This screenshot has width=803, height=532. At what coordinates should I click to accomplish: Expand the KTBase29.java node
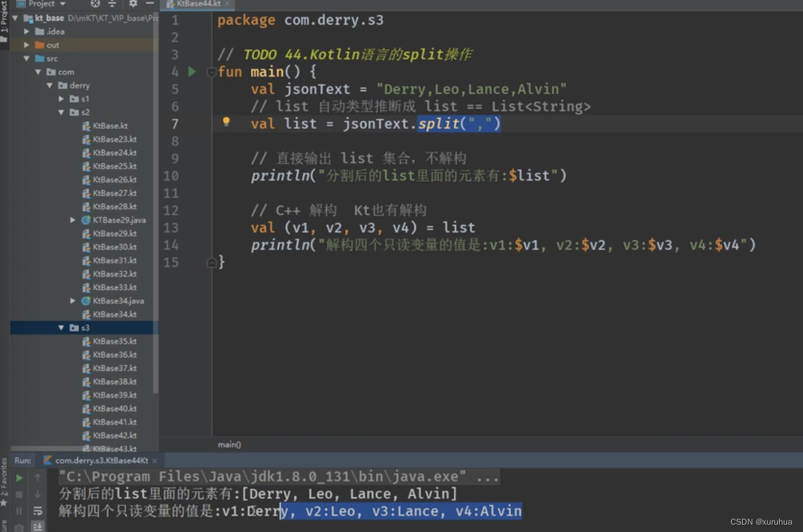[73, 220]
